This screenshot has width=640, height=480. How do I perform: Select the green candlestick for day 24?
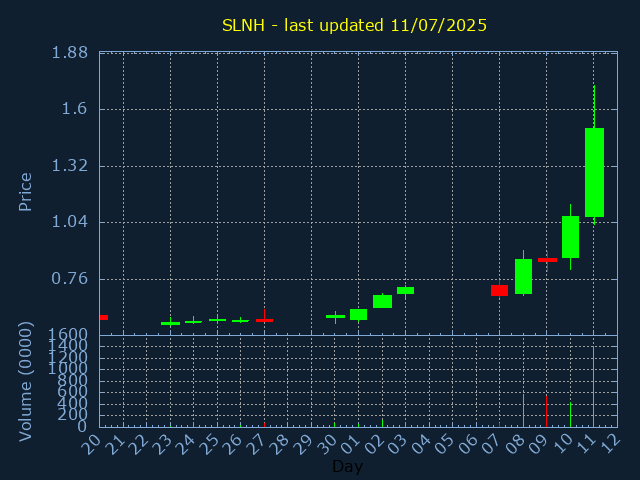(x=193, y=322)
